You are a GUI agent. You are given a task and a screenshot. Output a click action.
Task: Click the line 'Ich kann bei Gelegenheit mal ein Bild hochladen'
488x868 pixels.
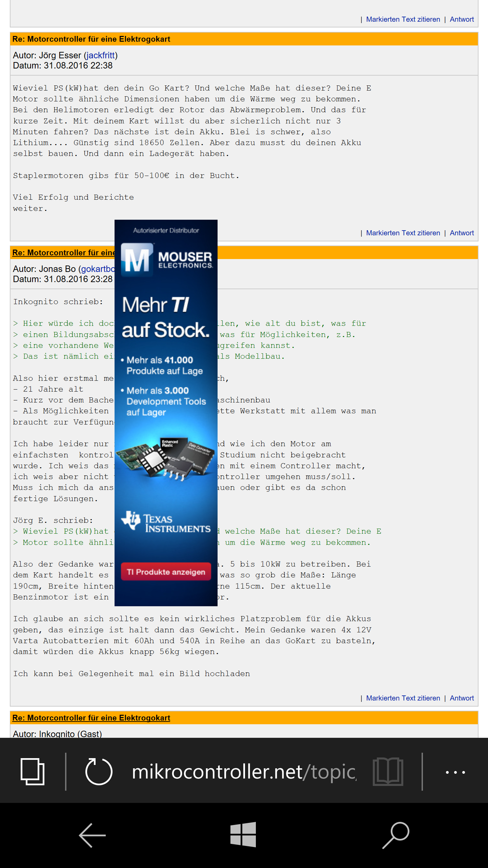click(131, 673)
